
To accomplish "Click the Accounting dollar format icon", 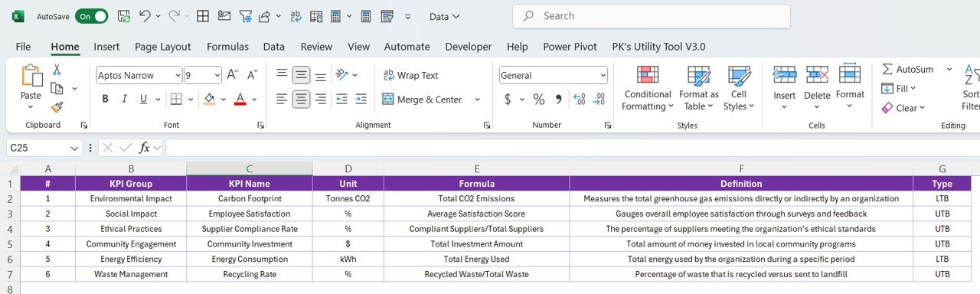I will (x=508, y=100).
